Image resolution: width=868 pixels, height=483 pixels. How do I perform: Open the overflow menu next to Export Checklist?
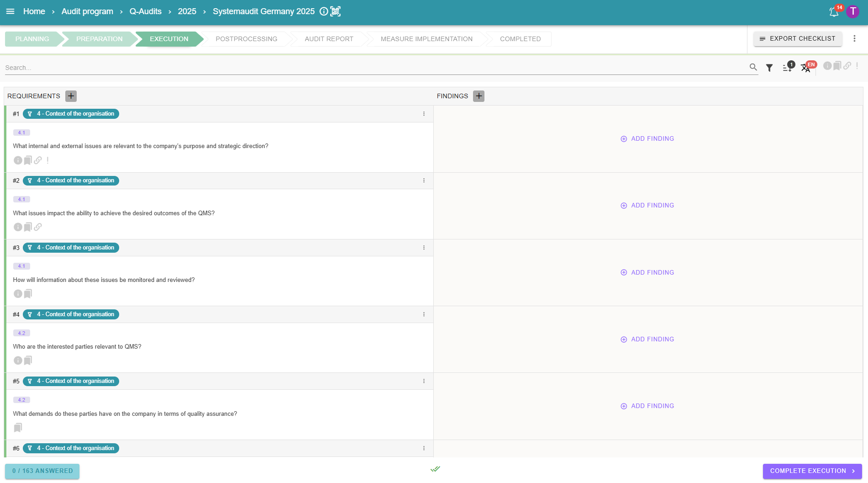click(x=854, y=39)
